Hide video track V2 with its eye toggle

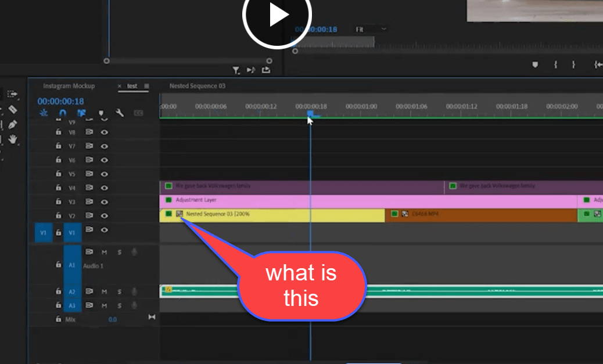click(x=105, y=215)
